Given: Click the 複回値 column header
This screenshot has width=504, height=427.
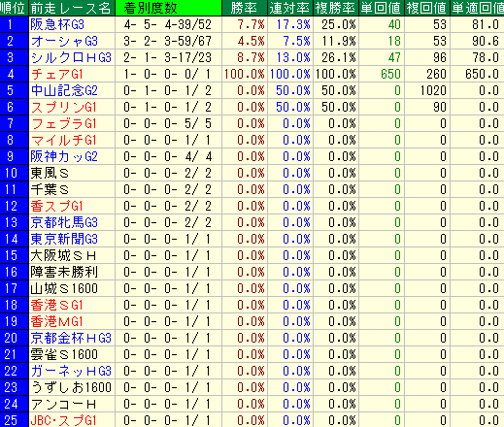Looking at the screenshot, I should click(x=427, y=8).
